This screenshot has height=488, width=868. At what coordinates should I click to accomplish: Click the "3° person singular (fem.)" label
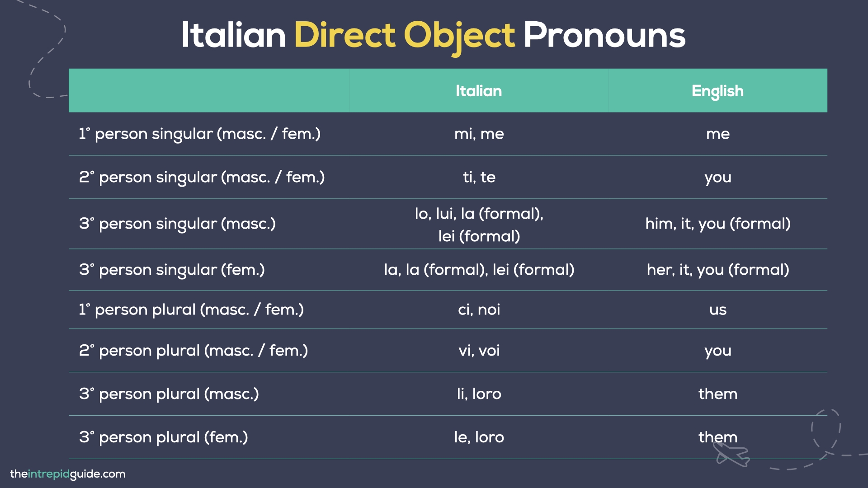[x=172, y=270]
